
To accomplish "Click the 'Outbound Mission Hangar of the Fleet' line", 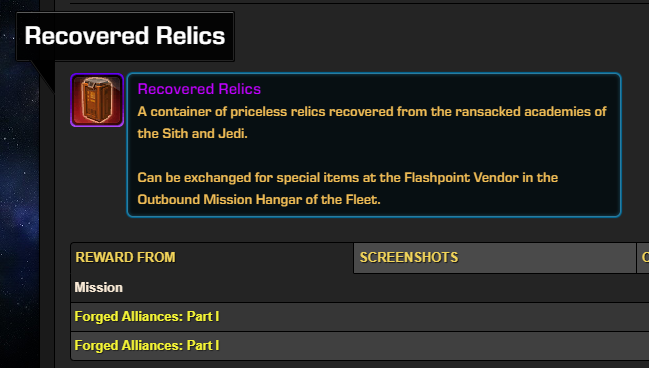I will [x=259, y=200].
